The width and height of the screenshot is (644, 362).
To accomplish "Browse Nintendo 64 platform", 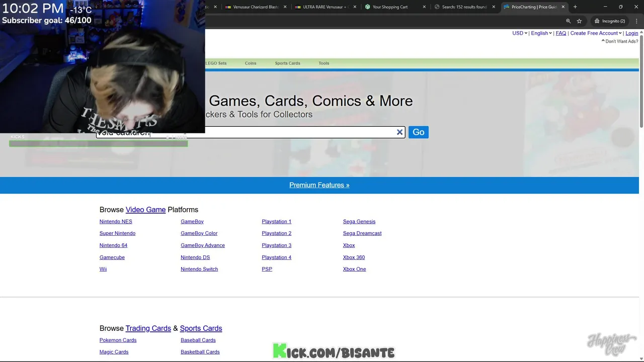I will coord(113,245).
